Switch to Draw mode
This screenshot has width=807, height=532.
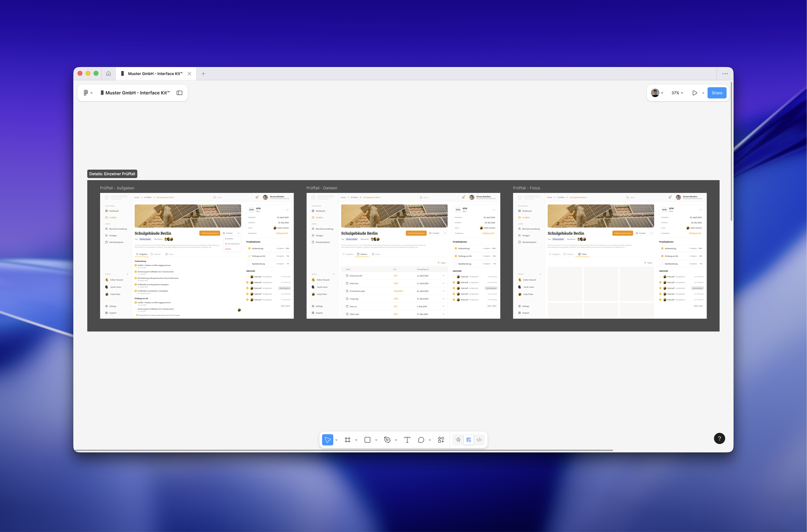coord(458,440)
